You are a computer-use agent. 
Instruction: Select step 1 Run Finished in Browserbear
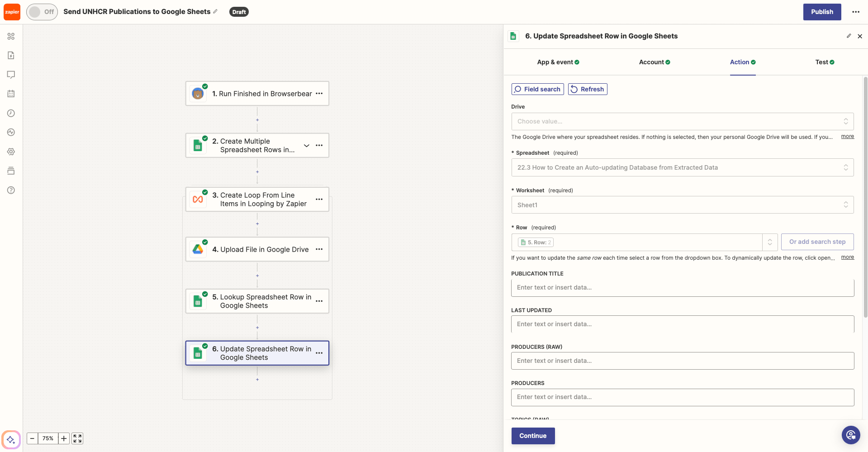257,94
